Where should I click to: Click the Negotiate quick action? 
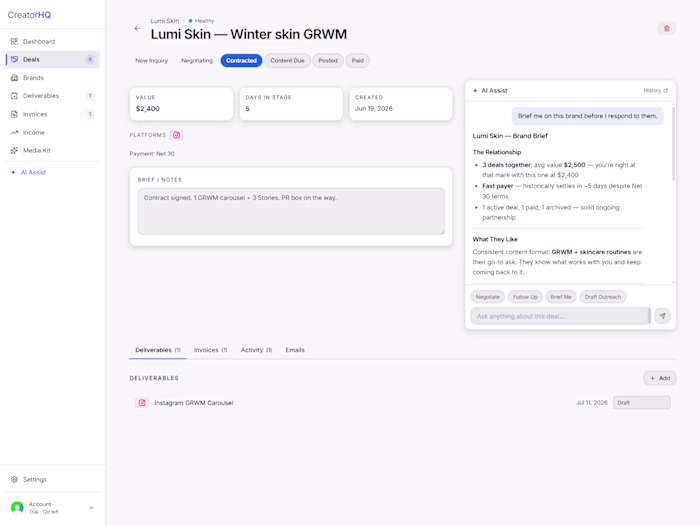point(488,297)
